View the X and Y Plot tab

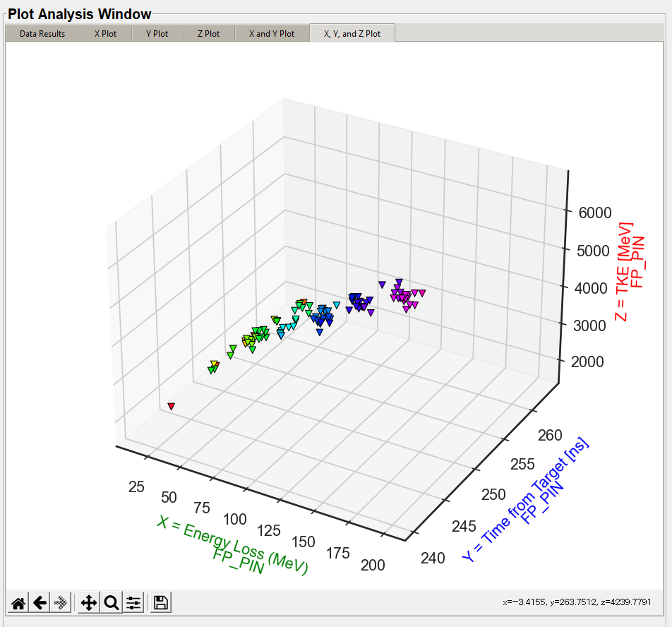click(272, 33)
